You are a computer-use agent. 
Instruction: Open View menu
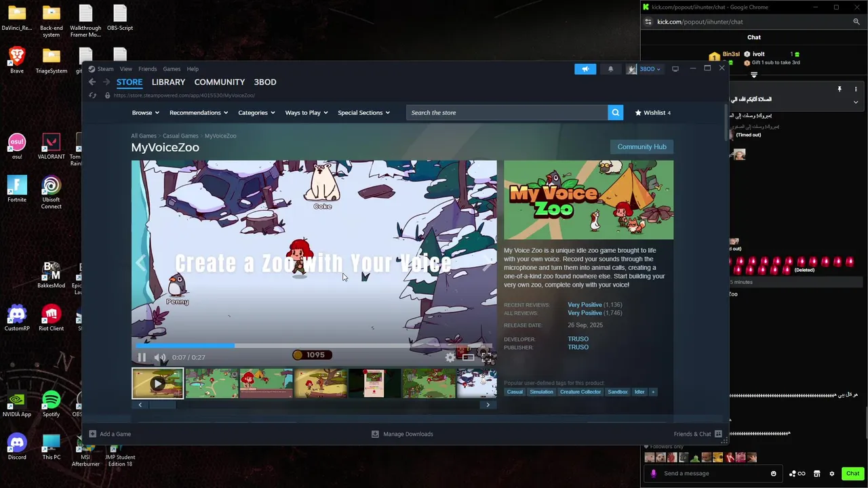[126, 68]
